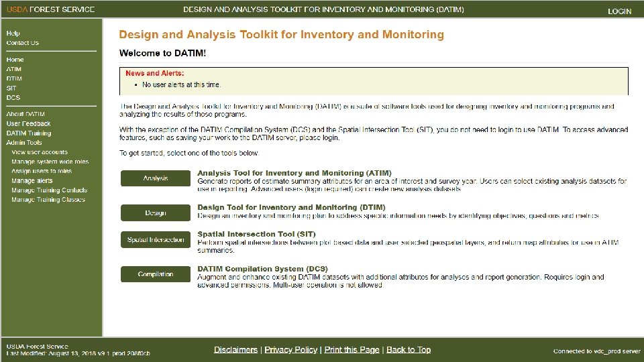Open Manage system wide roles

(x=50, y=162)
